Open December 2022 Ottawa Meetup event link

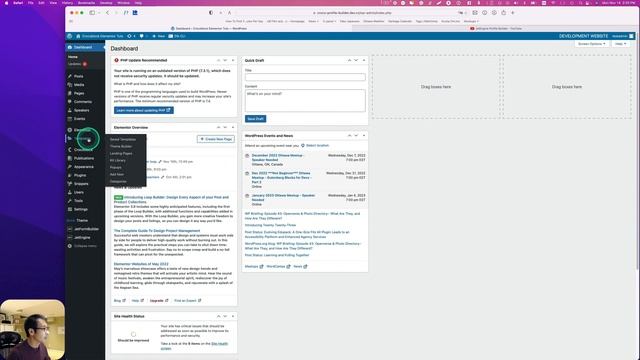[x=278, y=158]
